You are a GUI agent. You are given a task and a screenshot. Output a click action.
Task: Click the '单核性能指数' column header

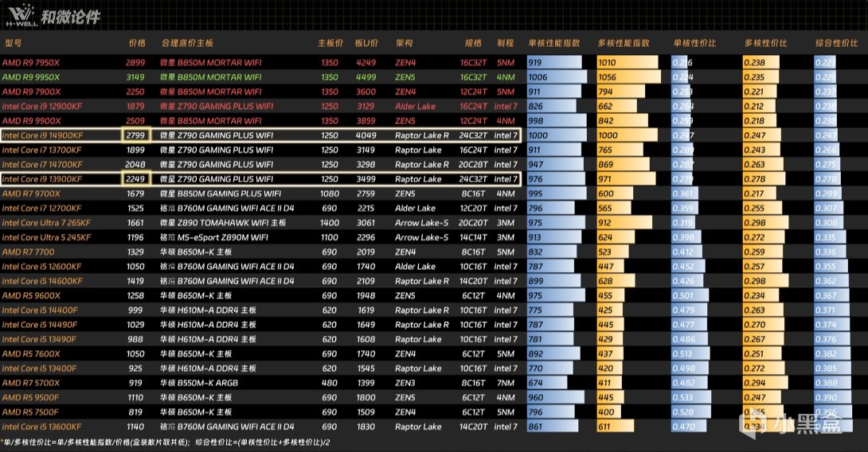tap(554, 43)
